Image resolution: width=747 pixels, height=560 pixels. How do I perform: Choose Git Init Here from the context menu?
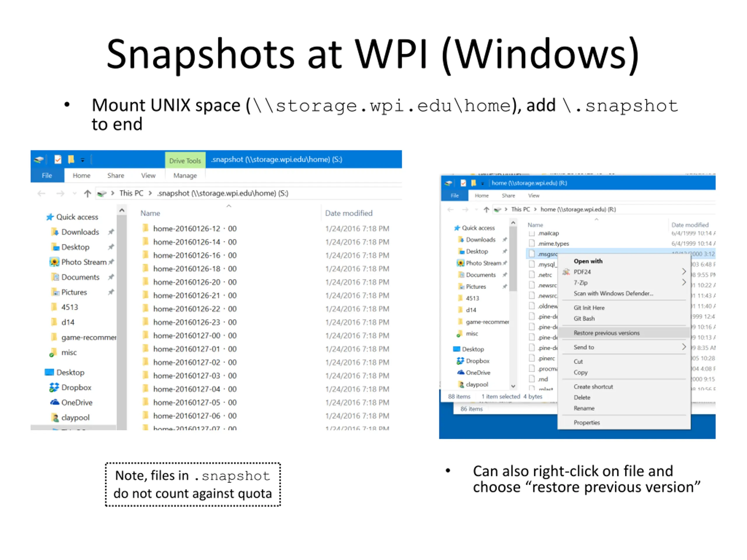coord(624,308)
